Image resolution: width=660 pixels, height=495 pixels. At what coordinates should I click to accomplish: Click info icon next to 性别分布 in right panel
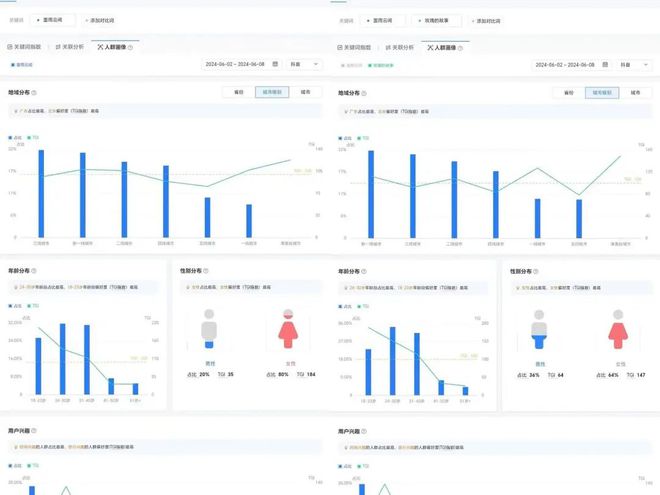[x=536, y=271]
